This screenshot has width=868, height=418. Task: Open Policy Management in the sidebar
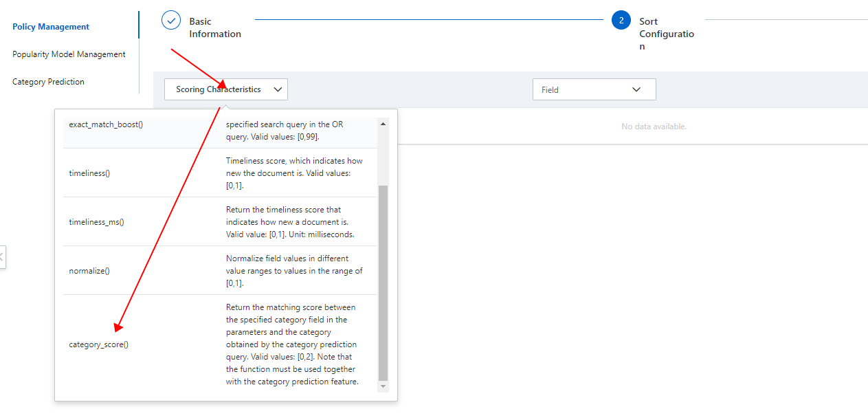(51, 27)
